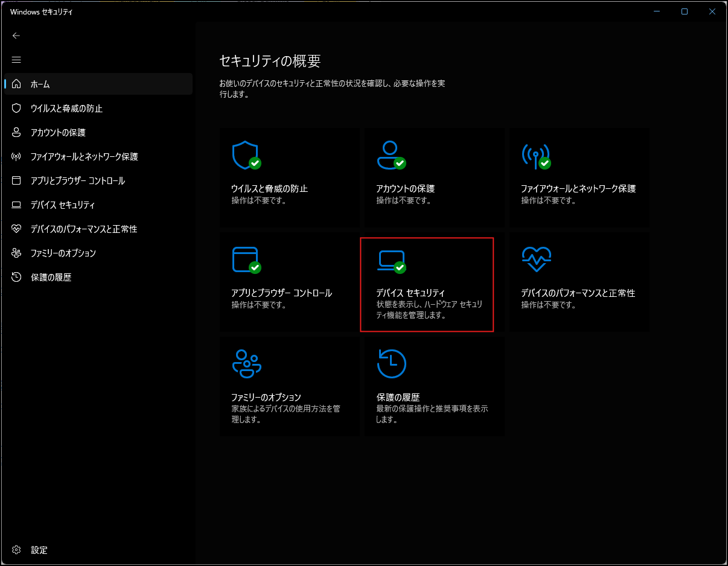Click the large heart monitor icon on パフォーマンス card
Screen dimensions: 728x566
click(536, 260)
